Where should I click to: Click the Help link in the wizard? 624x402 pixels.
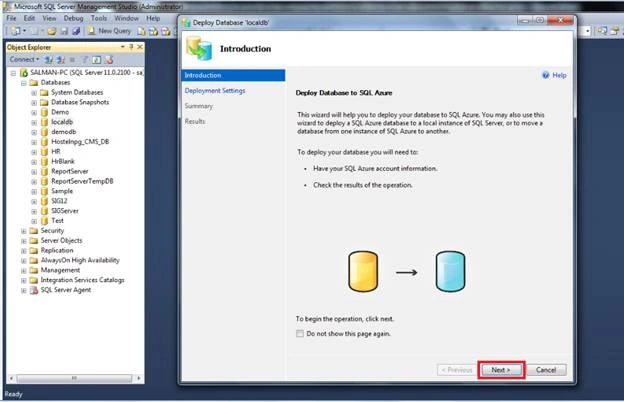pos(559,75)
